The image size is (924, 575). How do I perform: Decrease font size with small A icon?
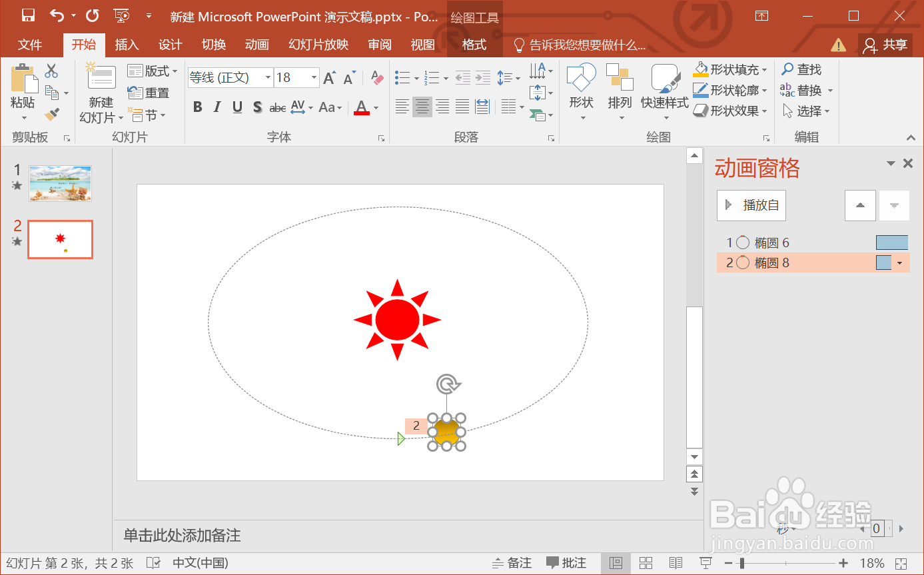coord(350,78)
